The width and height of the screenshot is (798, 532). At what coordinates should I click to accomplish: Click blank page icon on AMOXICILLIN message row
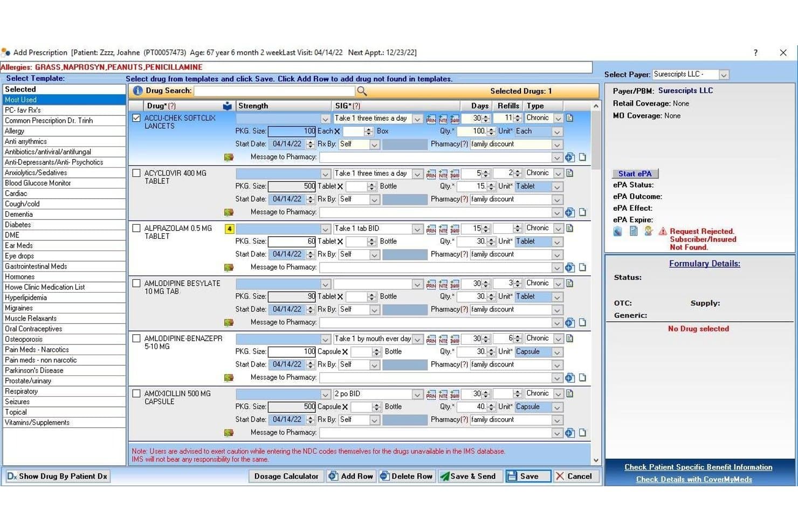tap(582, 433)
